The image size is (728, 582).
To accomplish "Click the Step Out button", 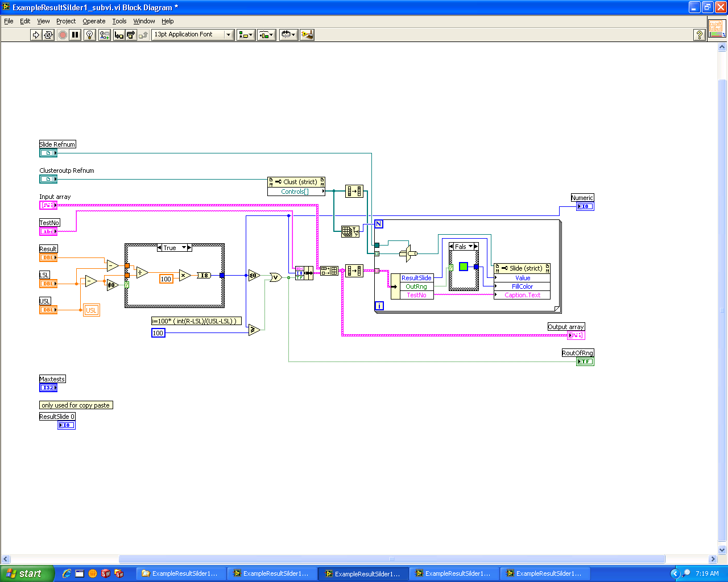I will 143,35.
